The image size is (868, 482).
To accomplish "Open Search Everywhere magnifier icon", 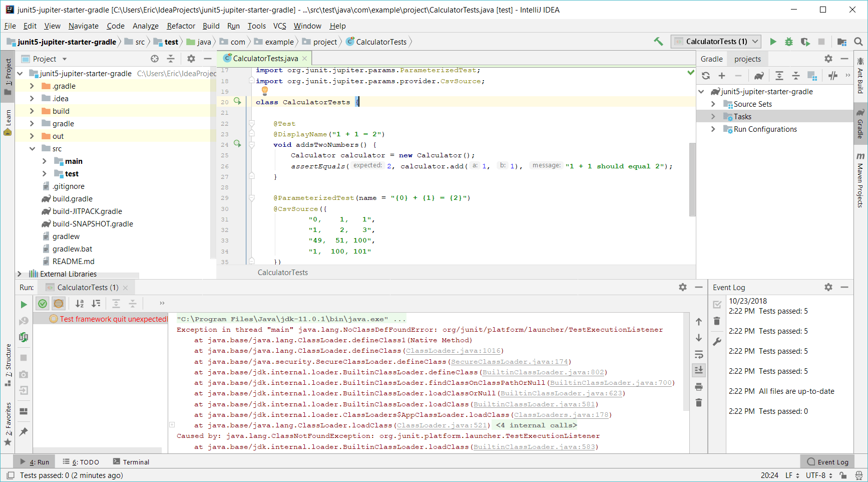I will (858, 42).
